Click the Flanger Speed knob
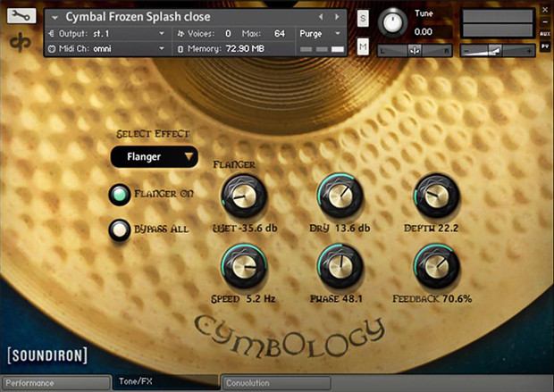The height and width of the screenshot is (392, 554). [x=244, y=266]
